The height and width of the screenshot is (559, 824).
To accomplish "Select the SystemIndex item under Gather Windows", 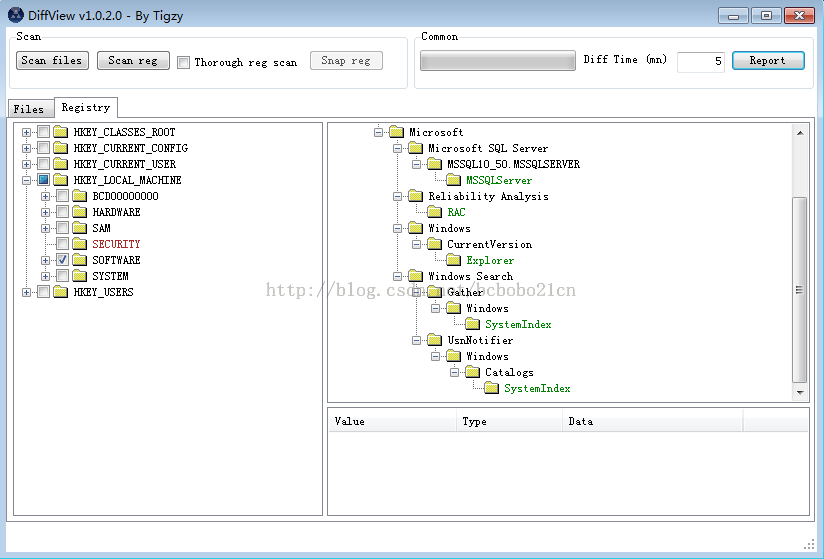I will pyautogui.click(x=518, y=324).
